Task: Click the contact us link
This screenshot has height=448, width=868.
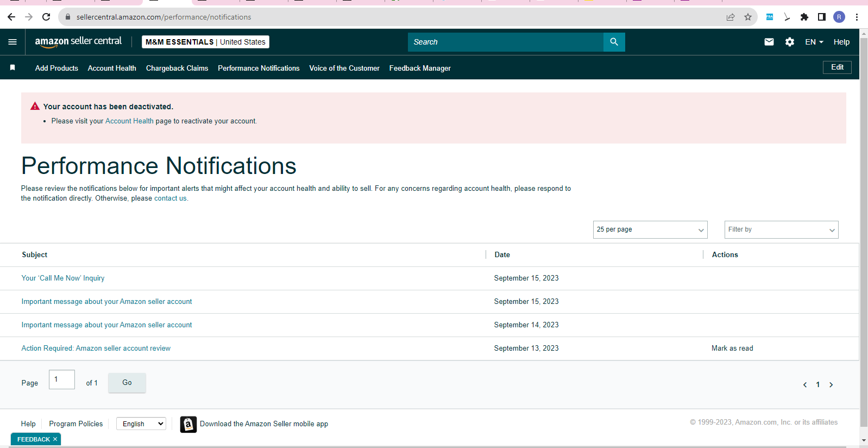Action: [171, 198]
